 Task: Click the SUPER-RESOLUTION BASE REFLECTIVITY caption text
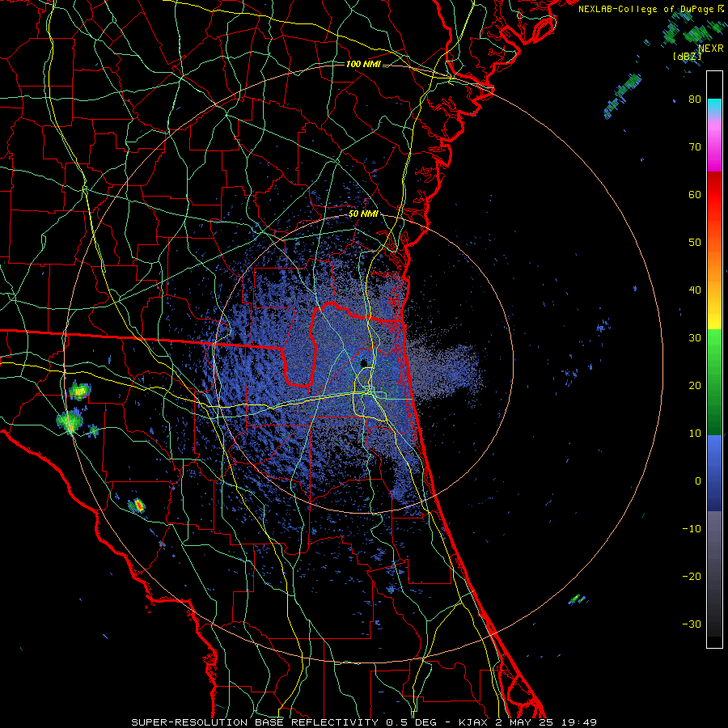255,722
